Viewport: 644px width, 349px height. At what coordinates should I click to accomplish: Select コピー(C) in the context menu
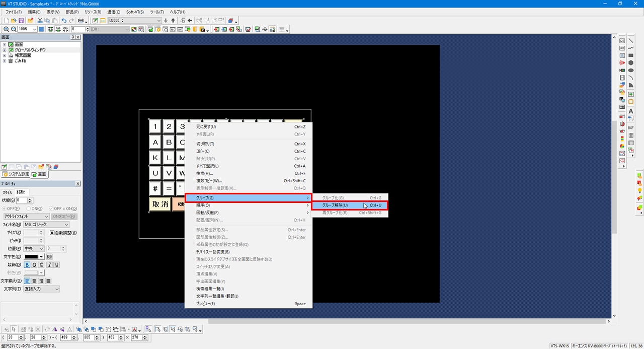203,151
